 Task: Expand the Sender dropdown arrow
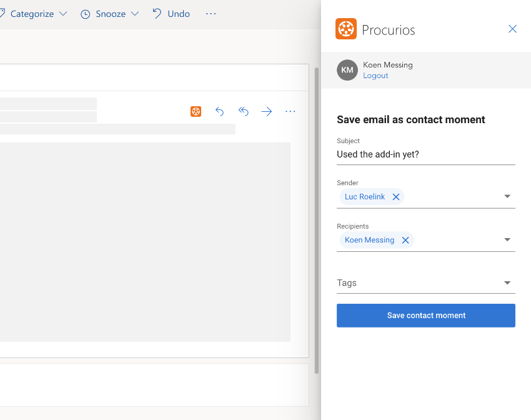507,196
